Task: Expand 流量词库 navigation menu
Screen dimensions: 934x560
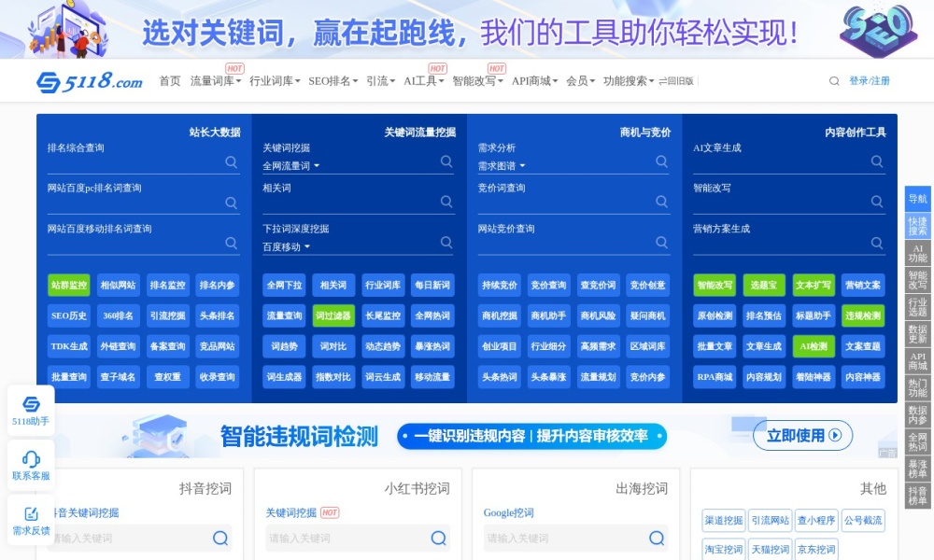Action: pos(215,81)
